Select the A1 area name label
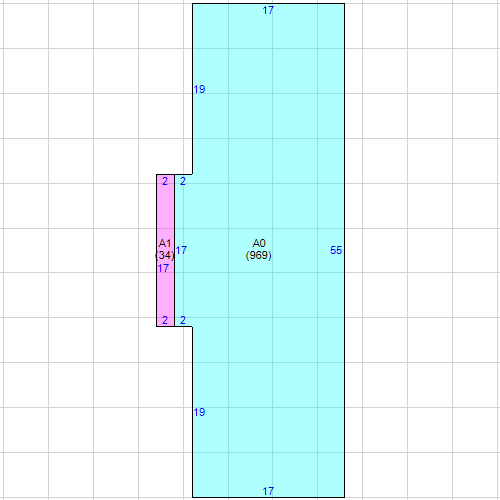This screenshot has width=500, height=500. coord(165,243)
